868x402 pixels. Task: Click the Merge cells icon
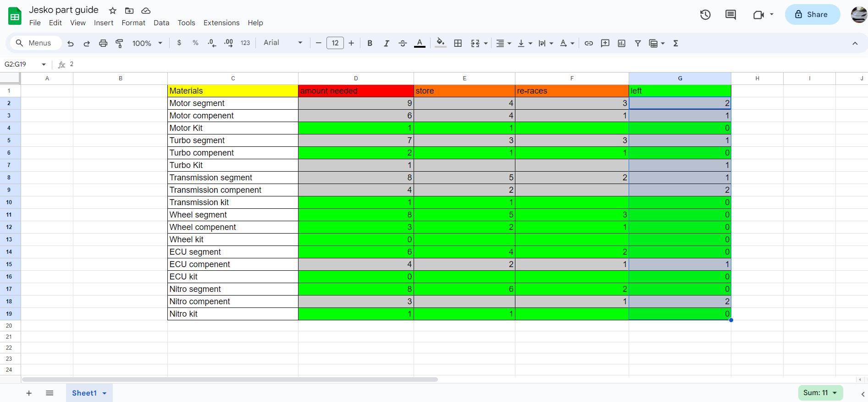pyautogui.click(x=475, y=43)
